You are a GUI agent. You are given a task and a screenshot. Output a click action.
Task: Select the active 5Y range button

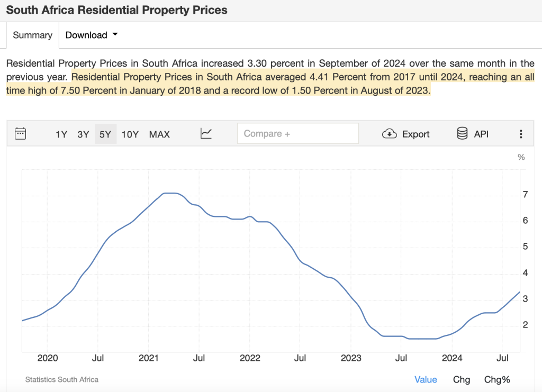(105, 134)
